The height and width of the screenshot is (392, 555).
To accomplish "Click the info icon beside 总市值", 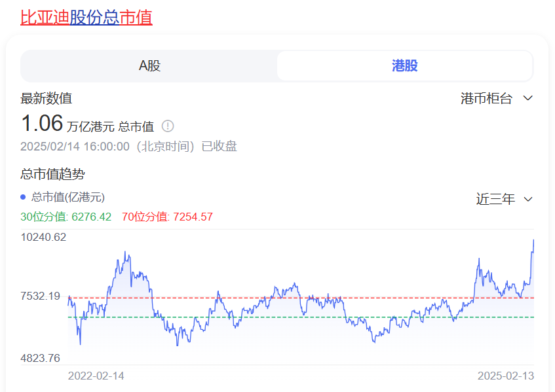I will point(168,126).
